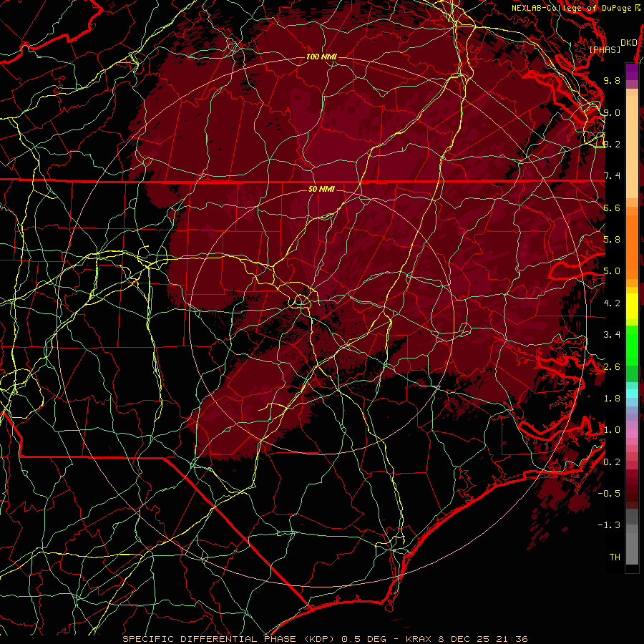
Task: Select the 1.0 scale value
Action: (x=612, y=430)
